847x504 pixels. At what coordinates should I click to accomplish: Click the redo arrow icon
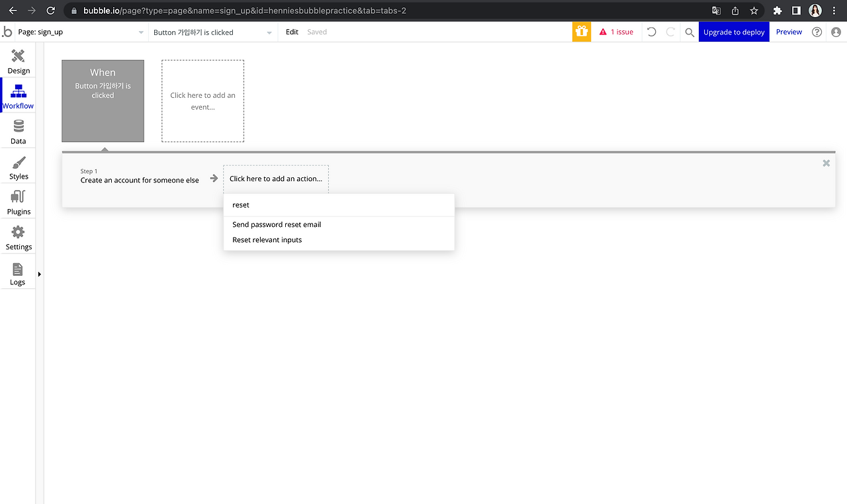click(x=670, y=32)
